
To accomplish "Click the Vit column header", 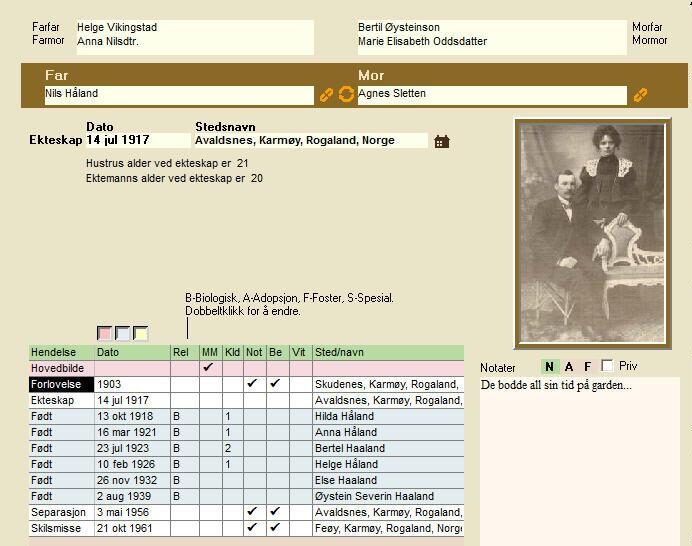I will click(301, 352).
